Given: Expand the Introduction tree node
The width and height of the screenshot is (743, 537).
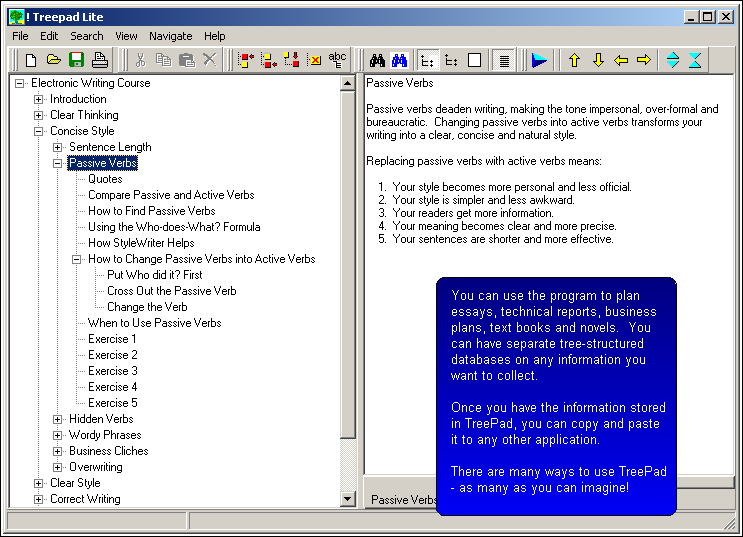Looking at the screenshot, I should tap(39, 99).
